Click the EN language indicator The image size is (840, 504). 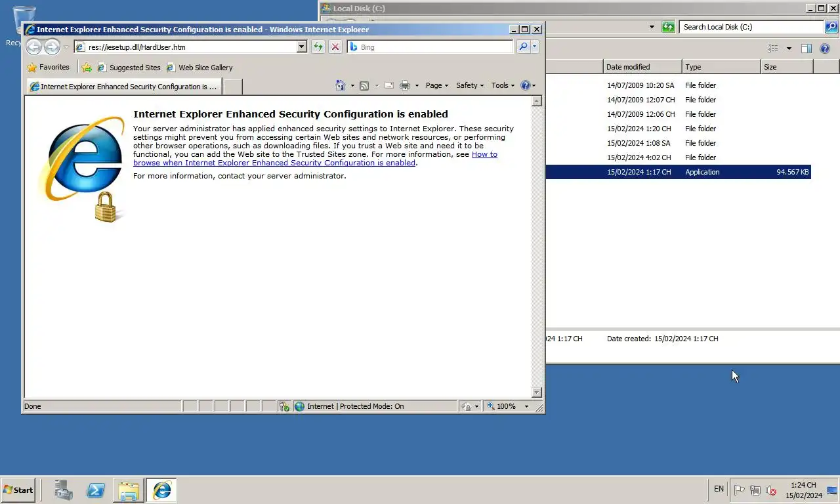tap(719, 489)
